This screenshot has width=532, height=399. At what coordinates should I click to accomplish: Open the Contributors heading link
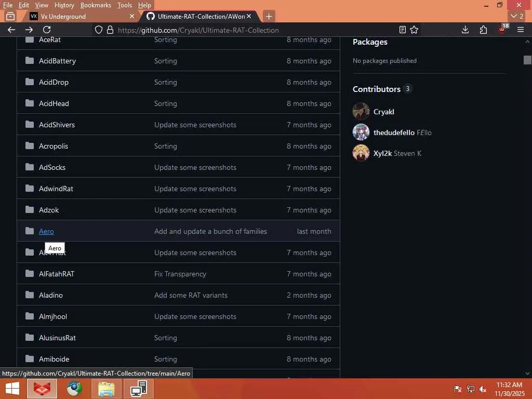(x=377, y=89)
